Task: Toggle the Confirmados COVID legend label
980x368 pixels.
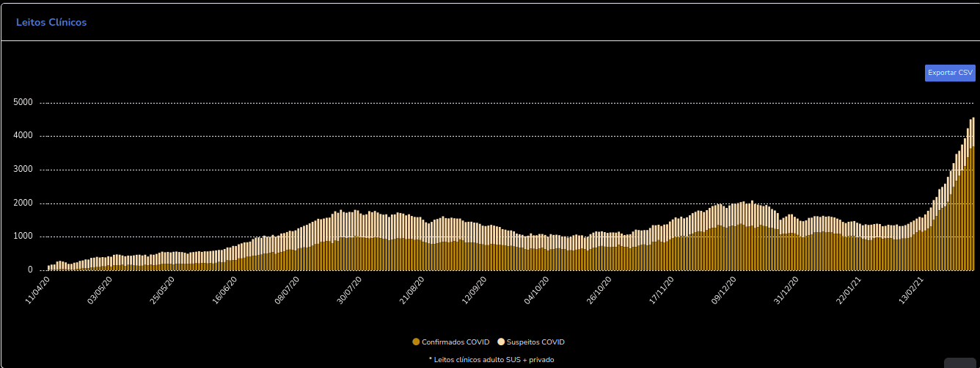Action: click(456, 342)
